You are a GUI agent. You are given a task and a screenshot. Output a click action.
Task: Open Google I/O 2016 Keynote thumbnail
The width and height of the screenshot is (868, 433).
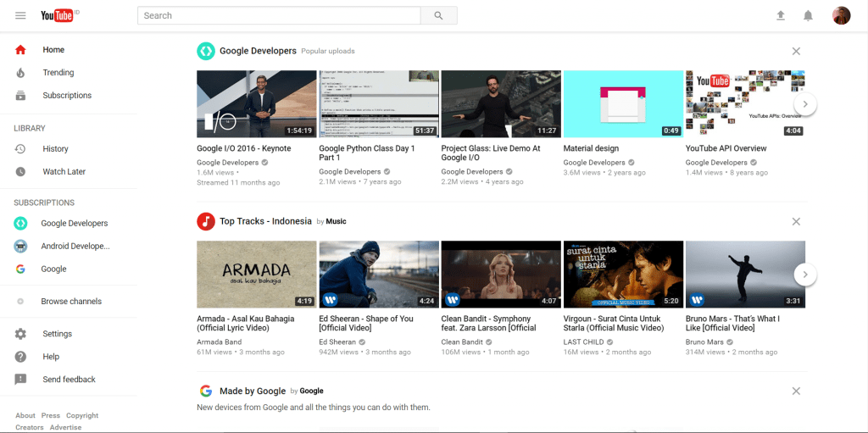[x=257, y=104]
